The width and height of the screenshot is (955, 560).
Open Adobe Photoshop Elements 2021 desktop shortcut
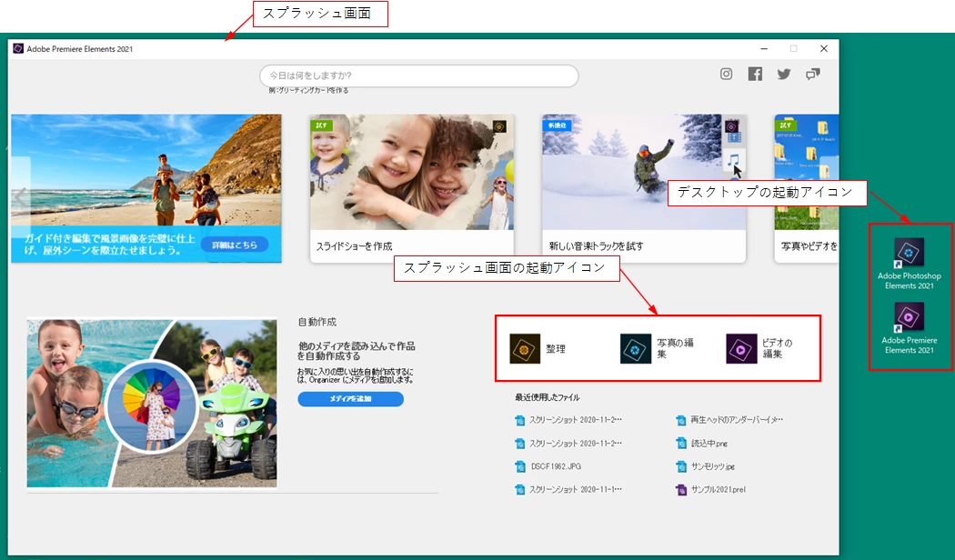pos(909,264)
